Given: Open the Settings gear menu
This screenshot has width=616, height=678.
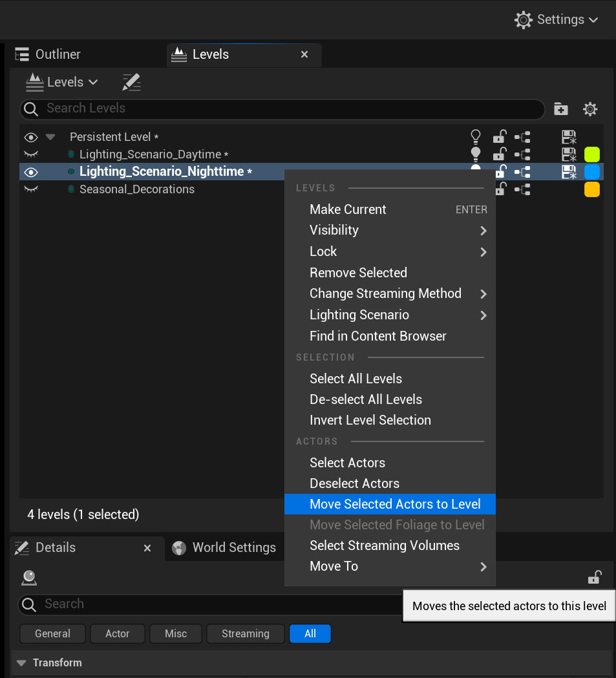Looking at the screenshot, I should pos(556,20).
